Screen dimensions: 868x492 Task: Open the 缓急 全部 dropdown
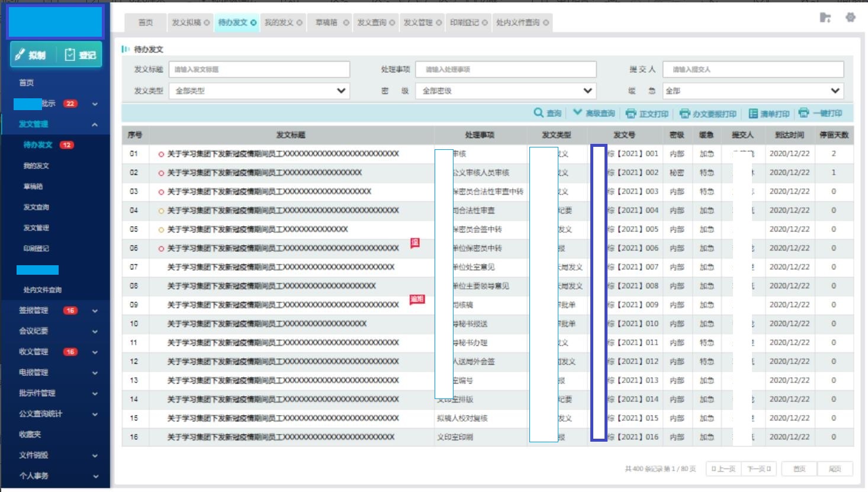[x=753, y=91]
